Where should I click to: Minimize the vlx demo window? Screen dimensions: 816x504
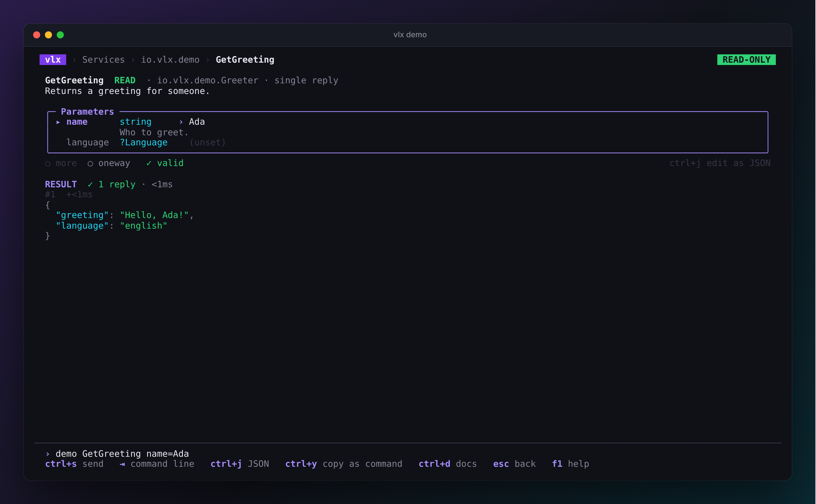pos(48,35)
